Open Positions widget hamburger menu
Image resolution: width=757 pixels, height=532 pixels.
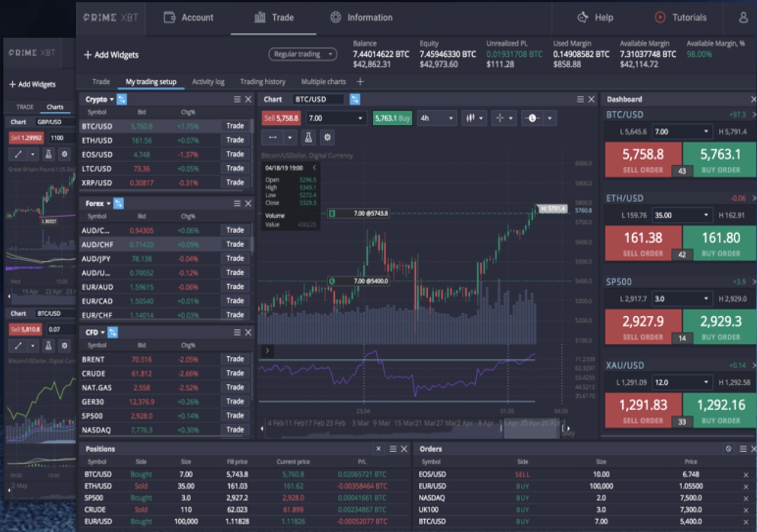coord(393,449)
